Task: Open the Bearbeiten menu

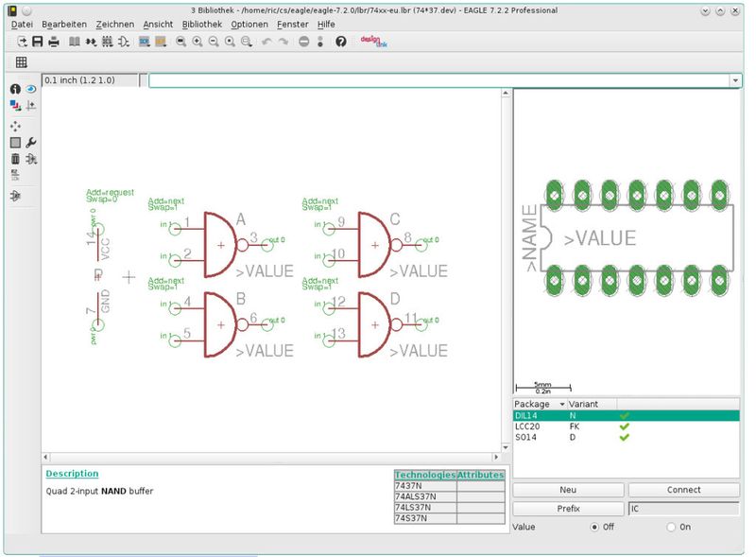Action: pyautogui.click(x=64, y=25)
